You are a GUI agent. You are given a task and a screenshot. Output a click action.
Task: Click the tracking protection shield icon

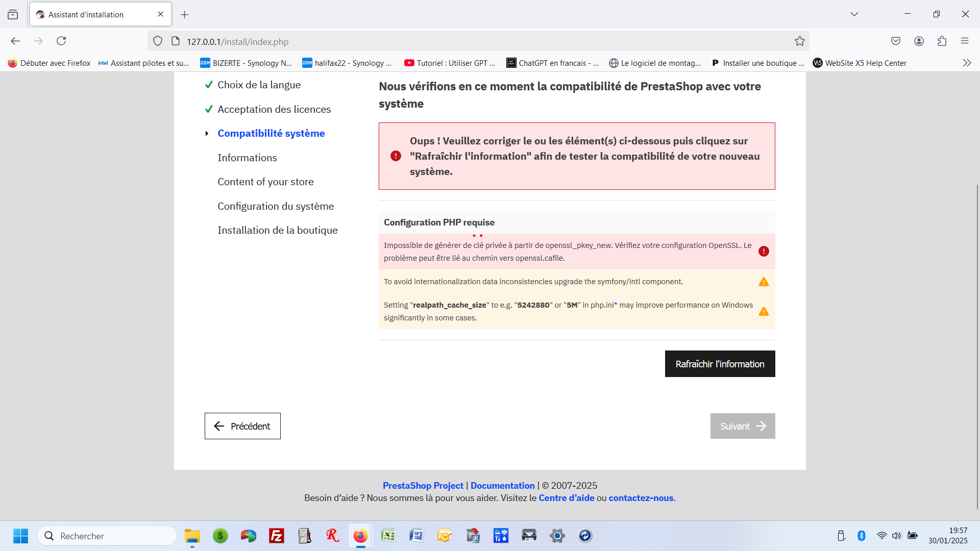[x=158, y=41]
